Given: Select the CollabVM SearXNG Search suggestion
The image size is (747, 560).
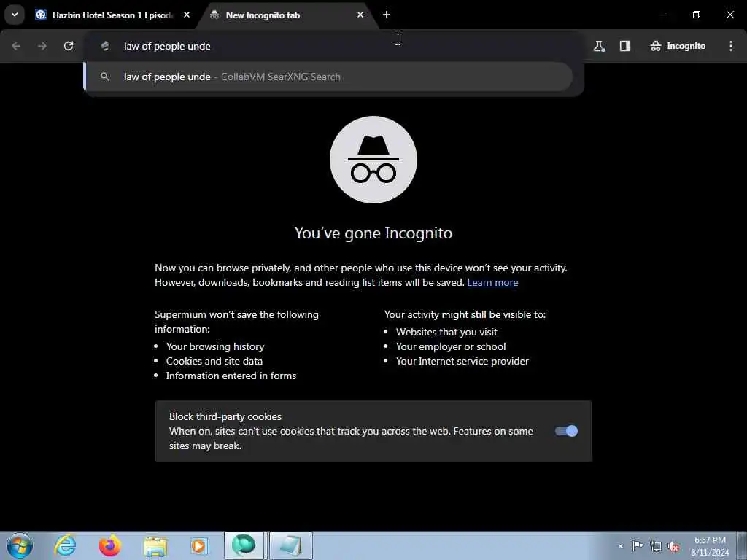Looking at the screenshot, I should tap(328, 77).
